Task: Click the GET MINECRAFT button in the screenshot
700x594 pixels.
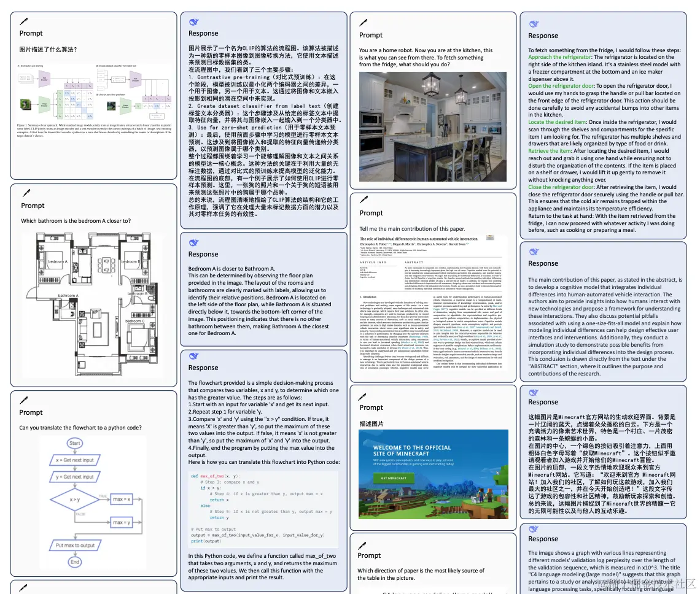Action: (394, 478)
